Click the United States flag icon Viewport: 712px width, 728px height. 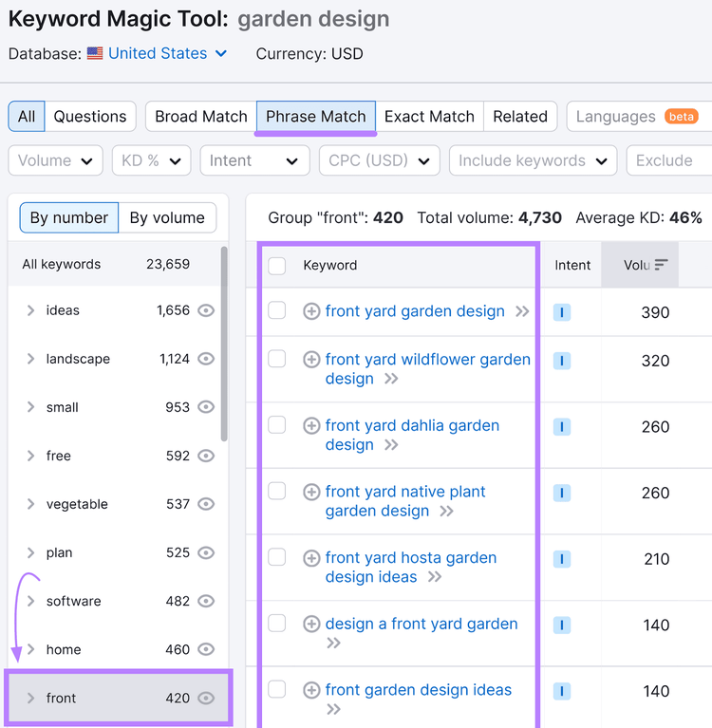(95, 53)
